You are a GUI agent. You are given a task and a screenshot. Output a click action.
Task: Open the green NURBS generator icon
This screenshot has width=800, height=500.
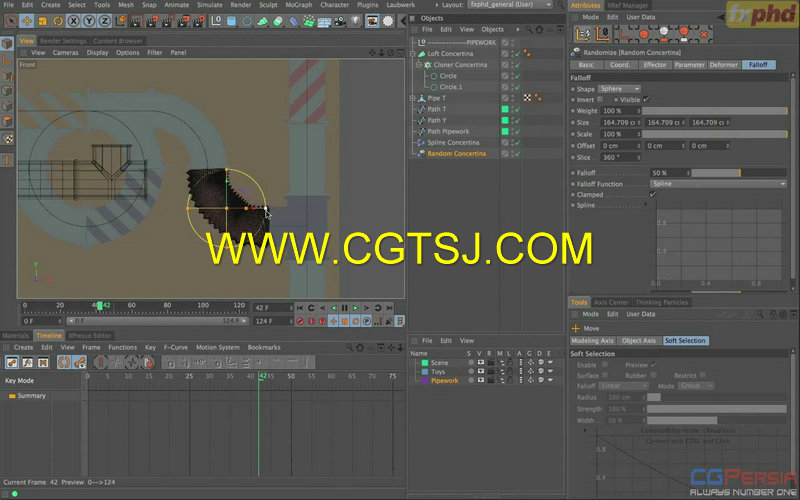coord(262,21)
